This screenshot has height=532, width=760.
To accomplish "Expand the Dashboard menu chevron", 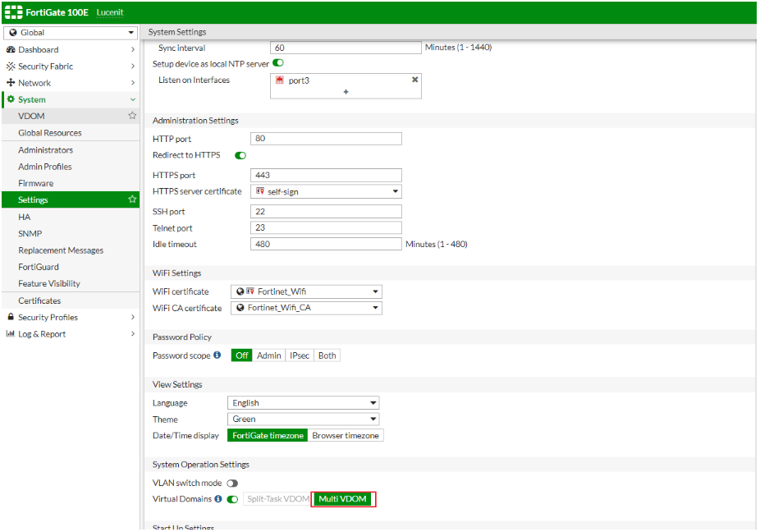I will pyautogui.click(x=132, y=49).
